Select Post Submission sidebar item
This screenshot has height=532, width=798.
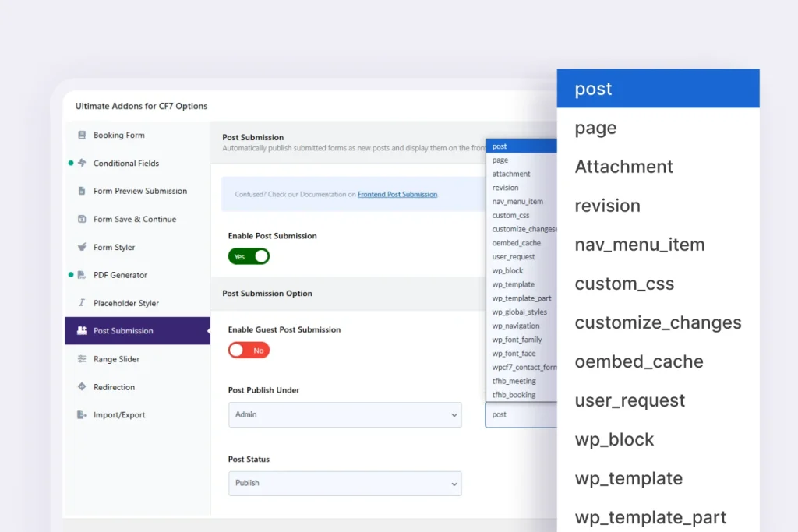click(x=137, y=330)
